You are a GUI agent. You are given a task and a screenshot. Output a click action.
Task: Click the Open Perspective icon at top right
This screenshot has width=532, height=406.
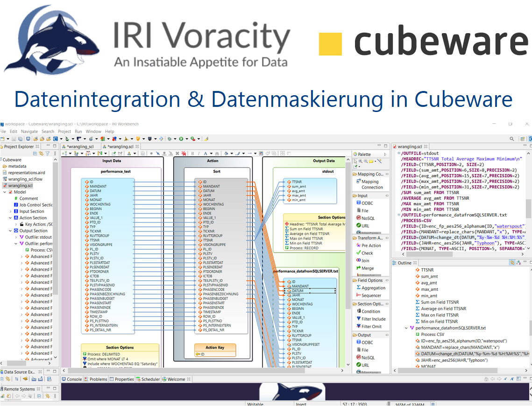point(523,139)
